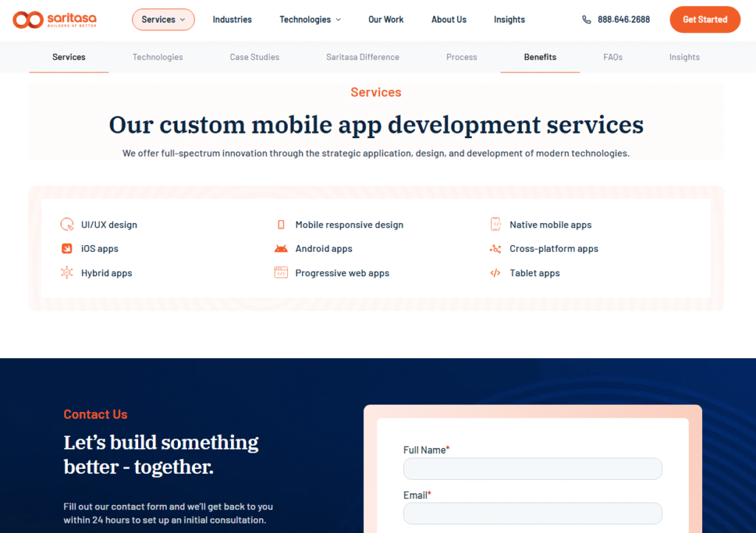Click the Mobile responsive design text
The image size is (756, 533).
tap(349, 224)
